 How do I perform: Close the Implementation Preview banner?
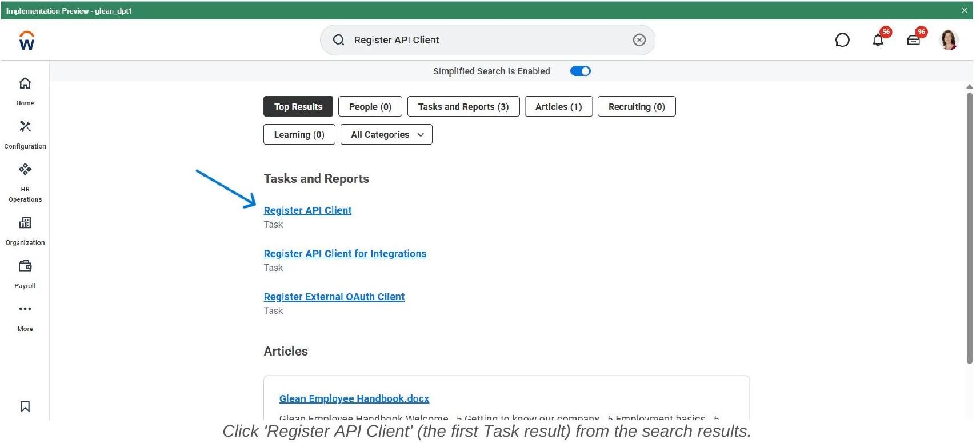(x=965, y=10)
